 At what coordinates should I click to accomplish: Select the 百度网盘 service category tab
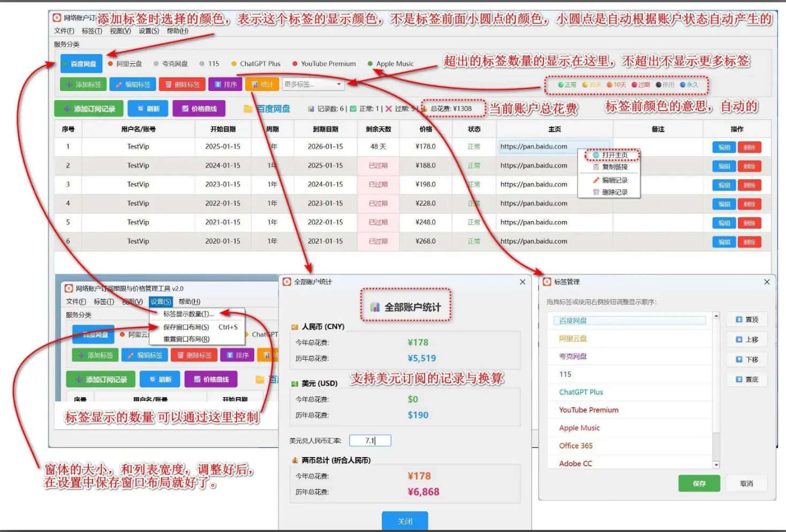81,63
